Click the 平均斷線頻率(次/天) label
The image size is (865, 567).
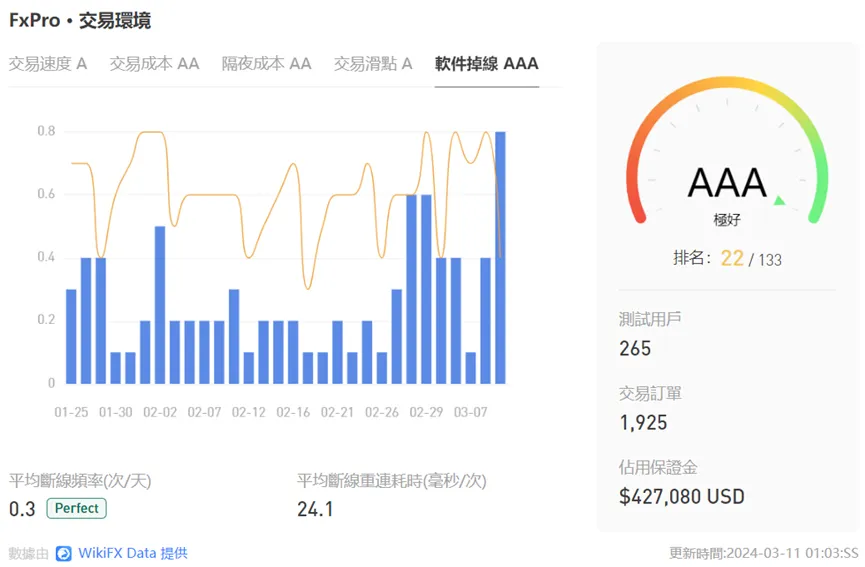point(80,480)
